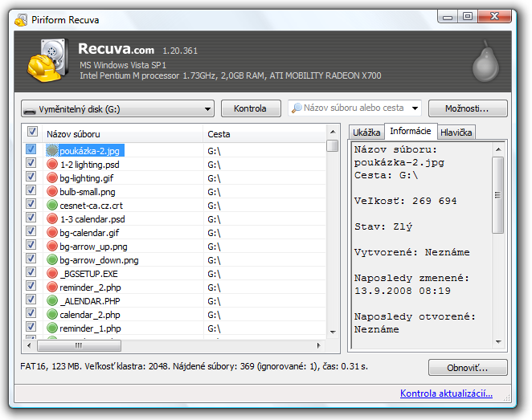Image resolution: width=532 pixels, height=420 pixels.
Task: Click file list horizontal scrollbar left arrow
Action: tap(29, 345)
